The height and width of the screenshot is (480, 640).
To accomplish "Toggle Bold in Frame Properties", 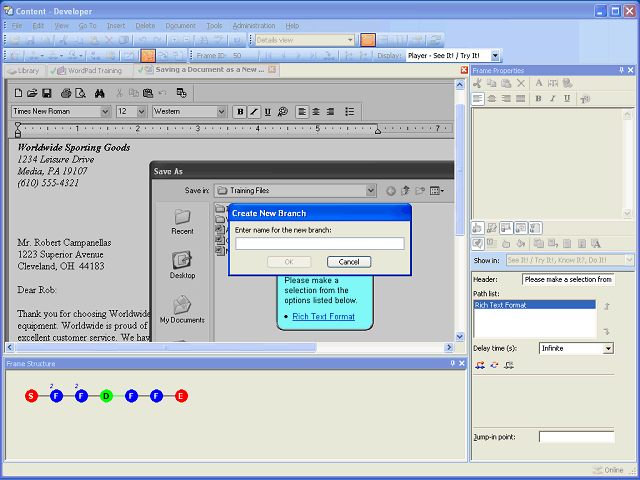I will tap(538, 99).
